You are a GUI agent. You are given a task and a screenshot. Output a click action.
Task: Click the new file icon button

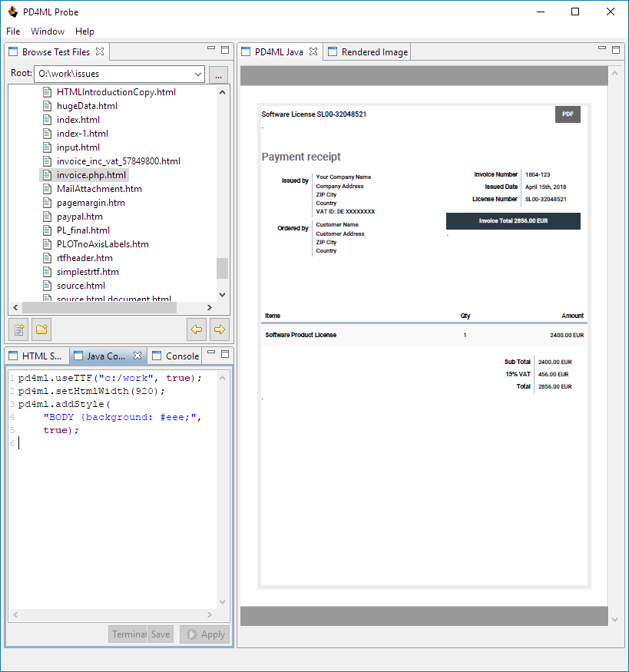20,329
